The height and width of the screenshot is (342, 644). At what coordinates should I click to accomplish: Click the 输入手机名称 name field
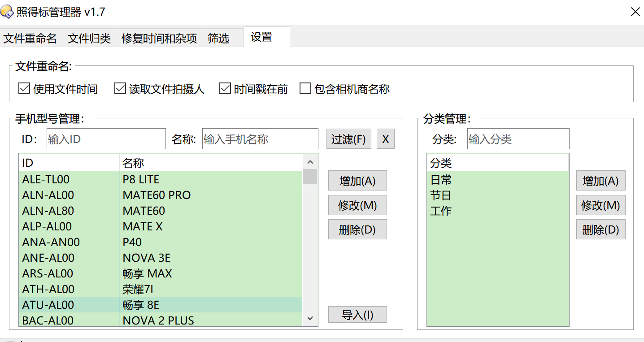(x=260, y=139)
